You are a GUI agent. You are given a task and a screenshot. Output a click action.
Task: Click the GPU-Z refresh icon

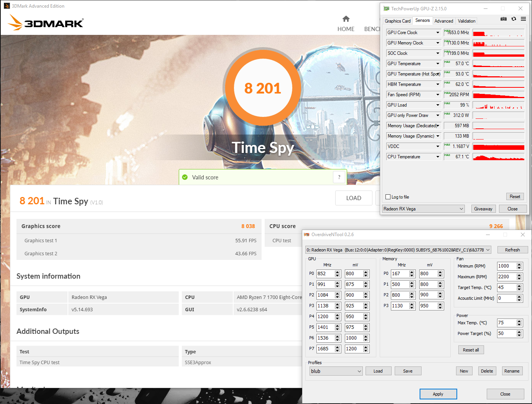click(x=514, y=19)
